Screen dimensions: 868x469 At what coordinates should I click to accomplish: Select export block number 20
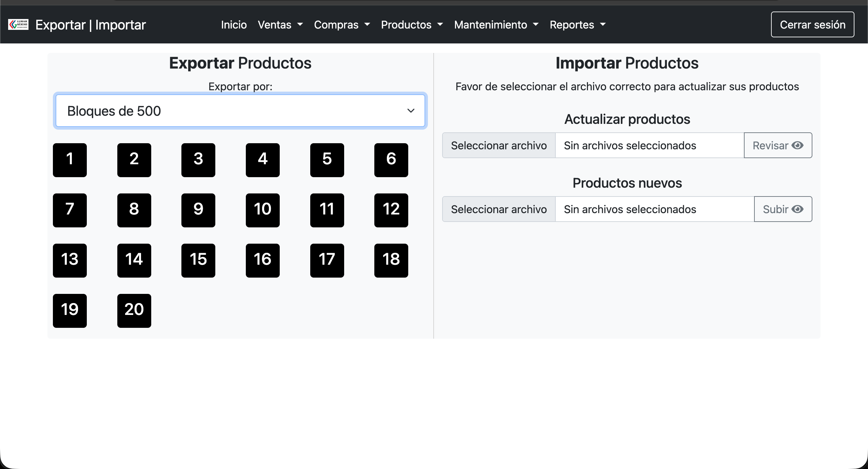click(134, 311)
